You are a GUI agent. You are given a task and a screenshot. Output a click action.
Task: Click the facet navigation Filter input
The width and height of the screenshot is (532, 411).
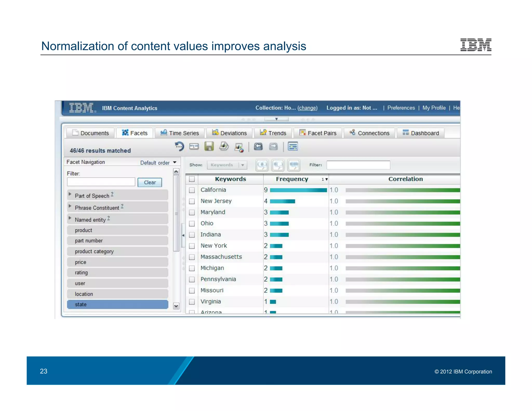point(101,182)
